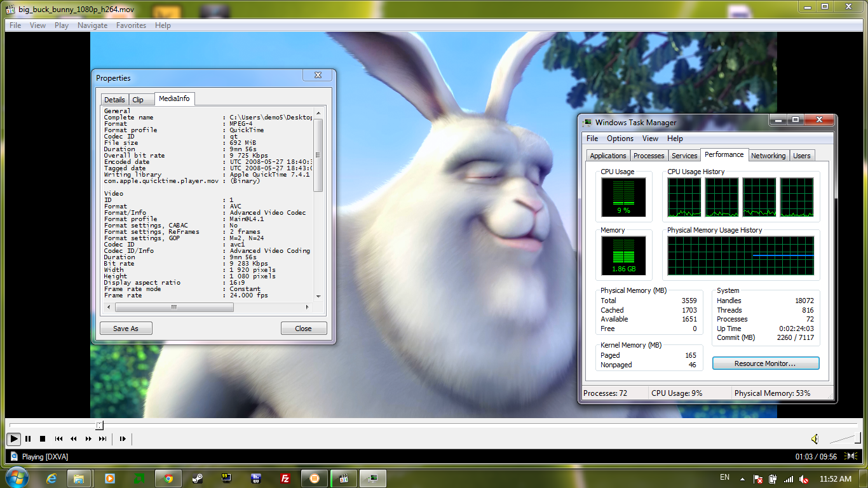Click the scroll down arrow in MediaInfo pane
Screen dimensions: 868x488
(x=318, y=296)
